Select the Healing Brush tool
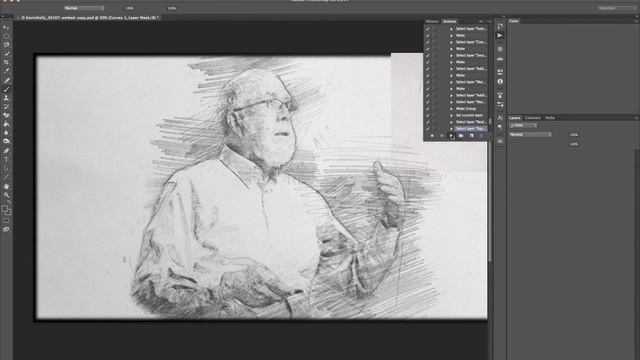The height and width of the screenshot is (360, 640). pyautogui.click(x=6, y=80)
